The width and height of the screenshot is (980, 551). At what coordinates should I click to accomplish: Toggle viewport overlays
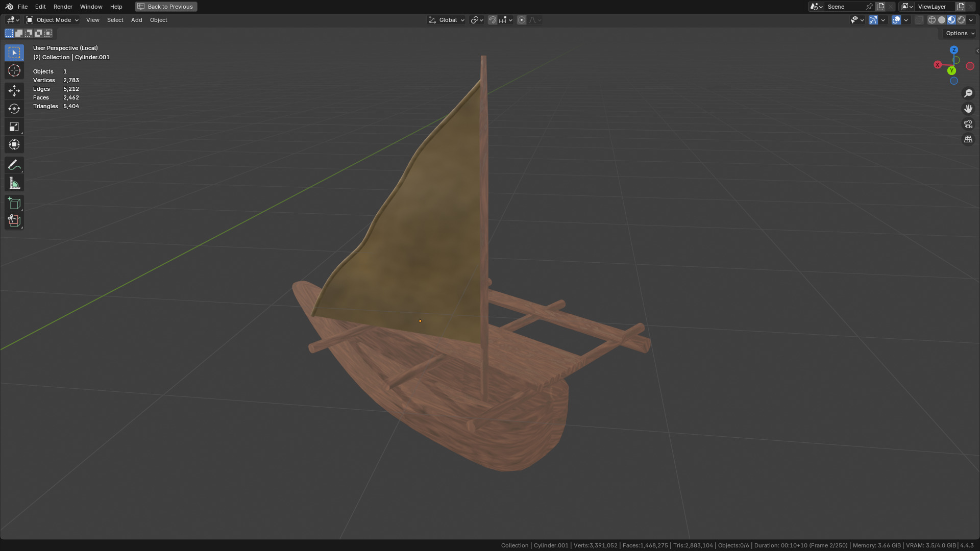point(896,20)
